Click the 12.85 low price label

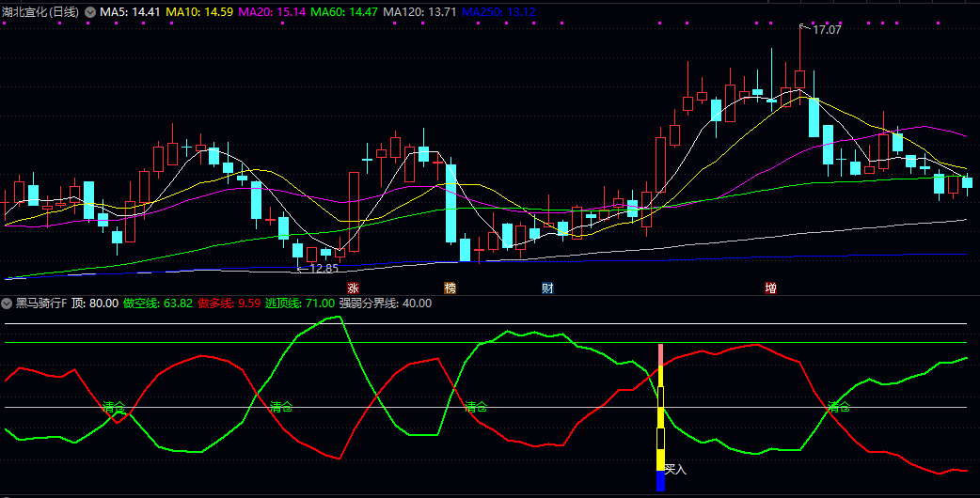323,269
